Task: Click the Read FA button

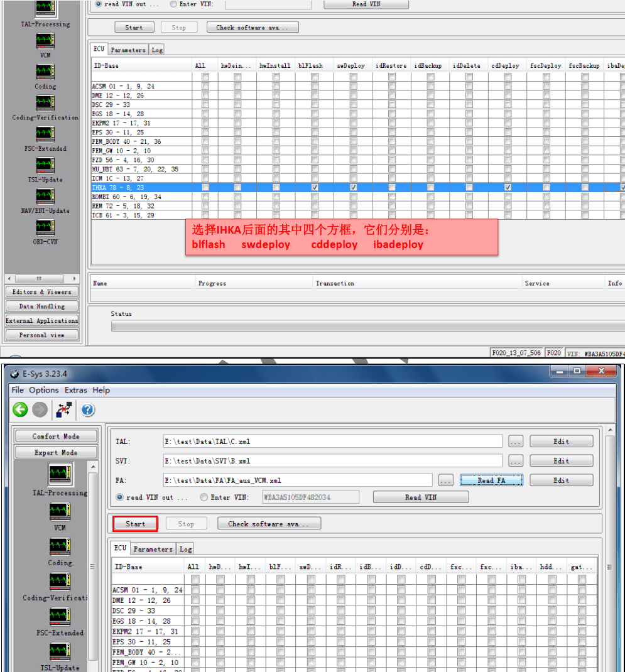Action: 491,480
